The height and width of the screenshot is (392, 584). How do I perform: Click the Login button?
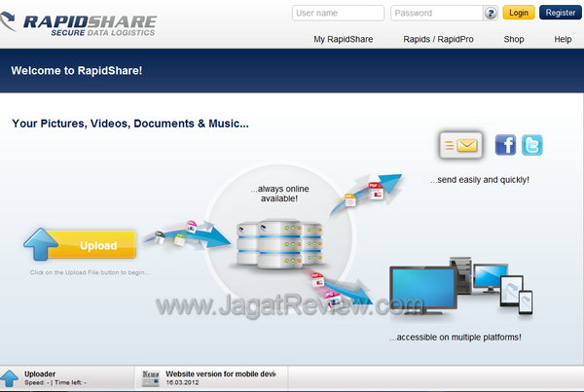519,13
